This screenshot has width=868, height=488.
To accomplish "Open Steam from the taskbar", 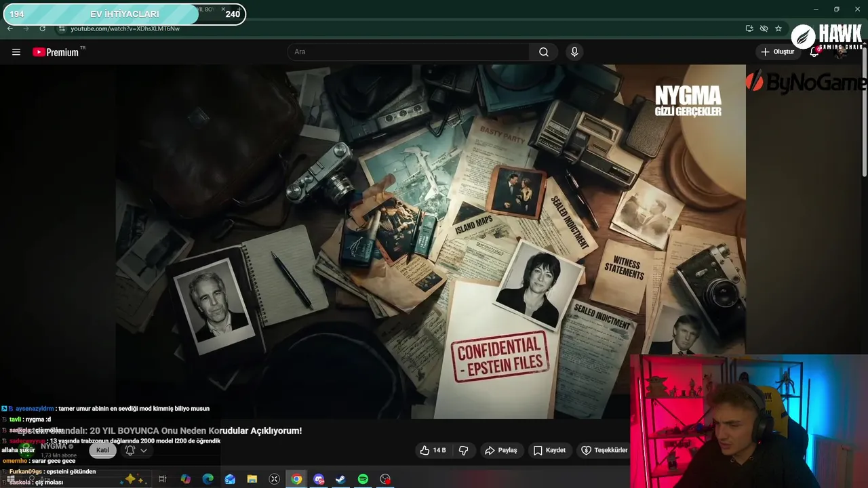I will click(340, 479).
